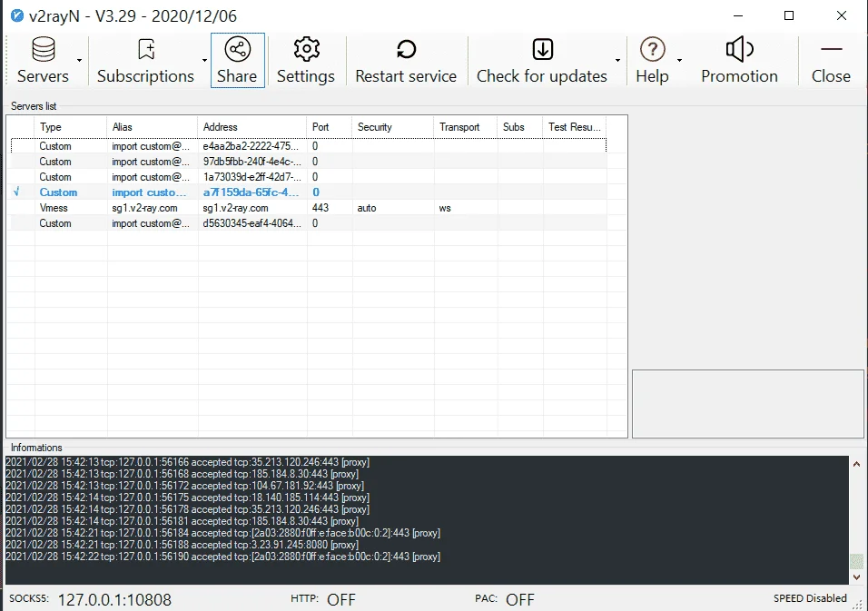Sort servers by Port column header
This screenshot has width=868, height=611.
click(330, 127)
